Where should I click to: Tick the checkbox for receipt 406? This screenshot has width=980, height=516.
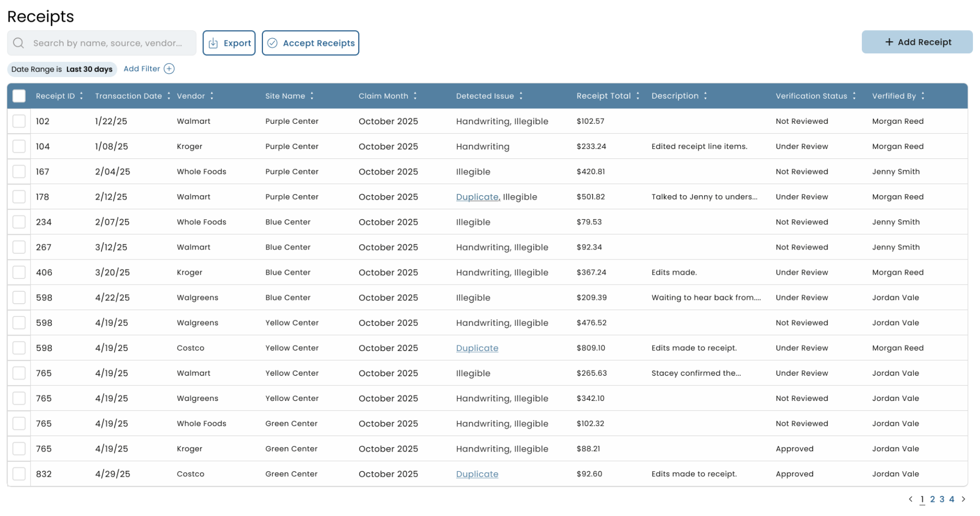(19, 273)
